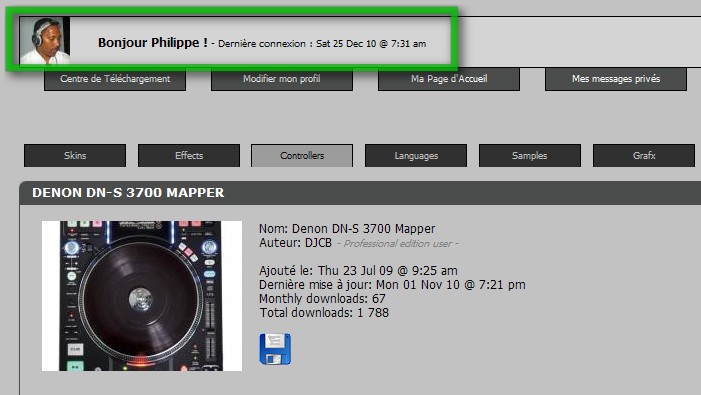Open Mes messages privés
Screen dimensions: 701x395
(x=616, y=79)
